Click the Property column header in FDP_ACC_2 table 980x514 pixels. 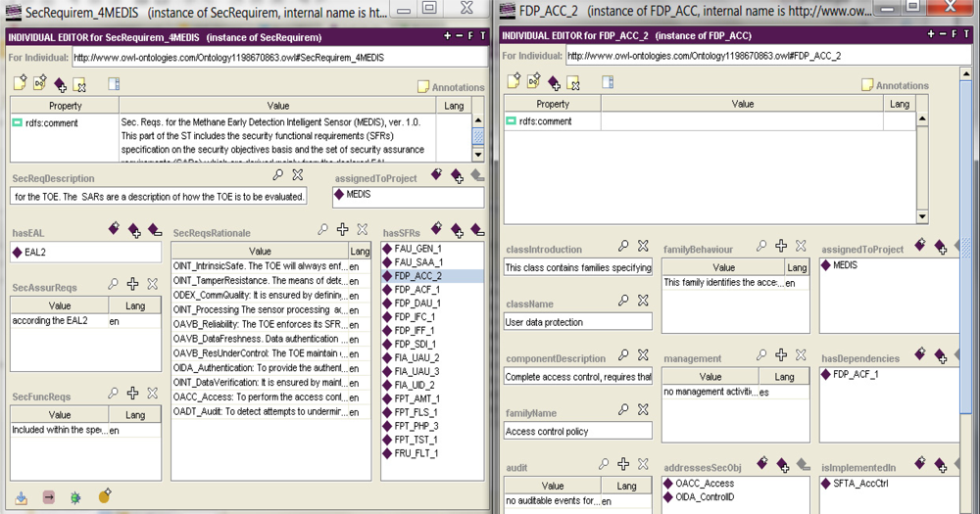553,104
